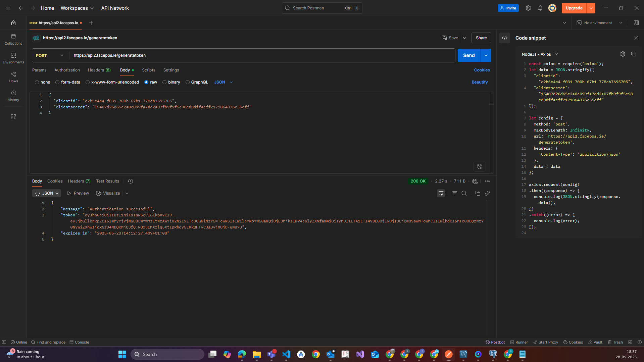
Task: Expand the Visualize options chevron
Action: (127, 193)
